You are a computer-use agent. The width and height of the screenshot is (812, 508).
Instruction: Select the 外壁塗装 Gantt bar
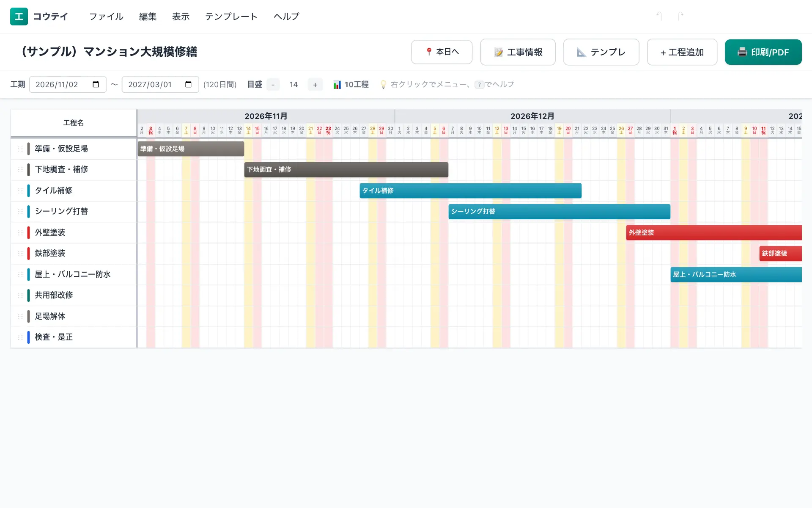point(714,232)
